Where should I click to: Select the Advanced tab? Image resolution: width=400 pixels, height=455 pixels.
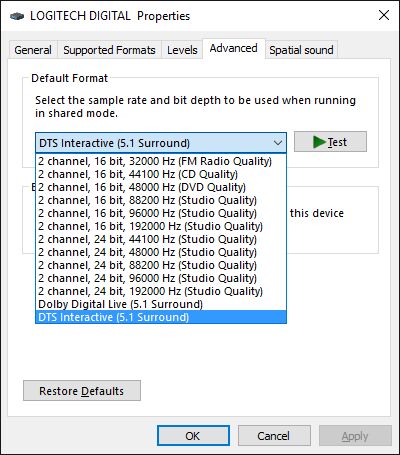point(234,49)
